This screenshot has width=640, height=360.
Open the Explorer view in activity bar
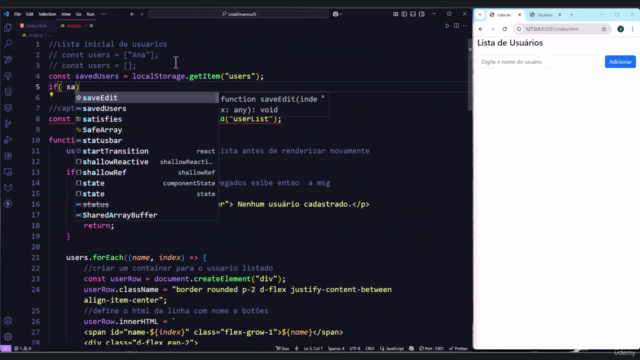tap(8, 28)
